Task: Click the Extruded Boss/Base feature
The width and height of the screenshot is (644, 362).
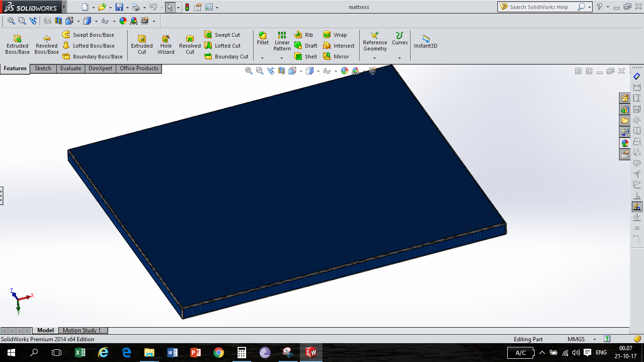Action: (17, 45)
